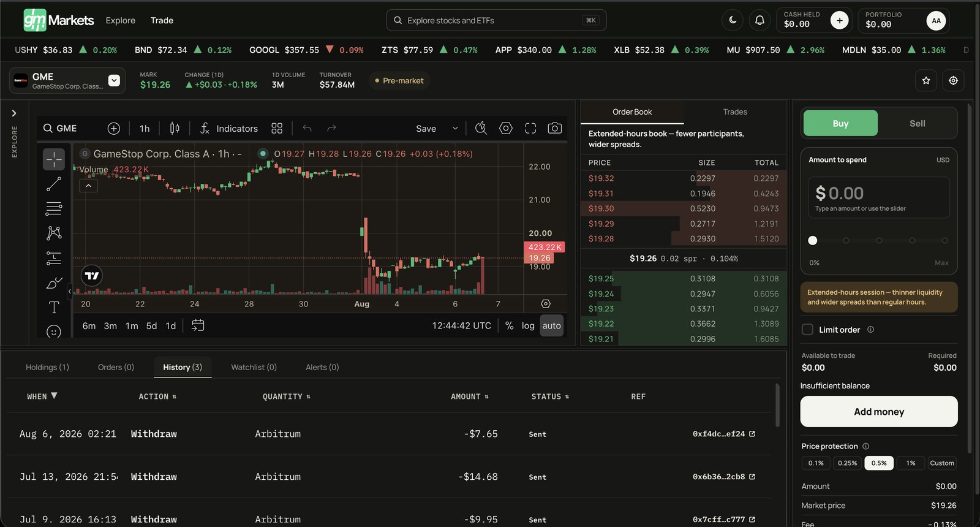980x527 pixels.
Task: Click Max point on amount slider
Action: pos(945,240)
